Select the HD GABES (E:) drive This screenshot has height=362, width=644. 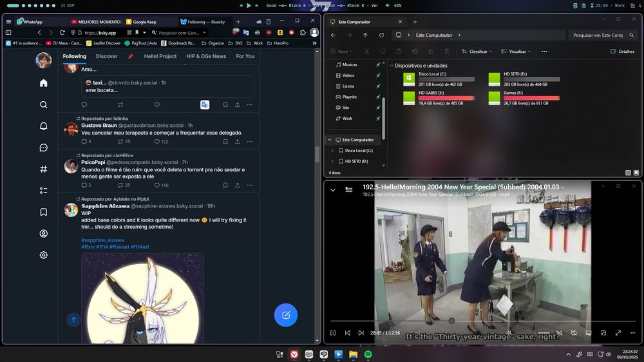pos(439,98)
